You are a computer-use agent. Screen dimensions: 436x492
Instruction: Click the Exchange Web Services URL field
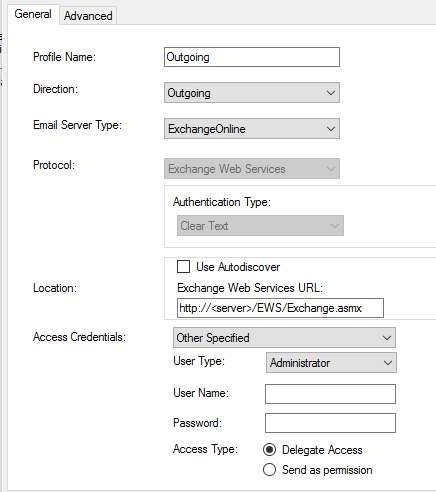[280, 308]
